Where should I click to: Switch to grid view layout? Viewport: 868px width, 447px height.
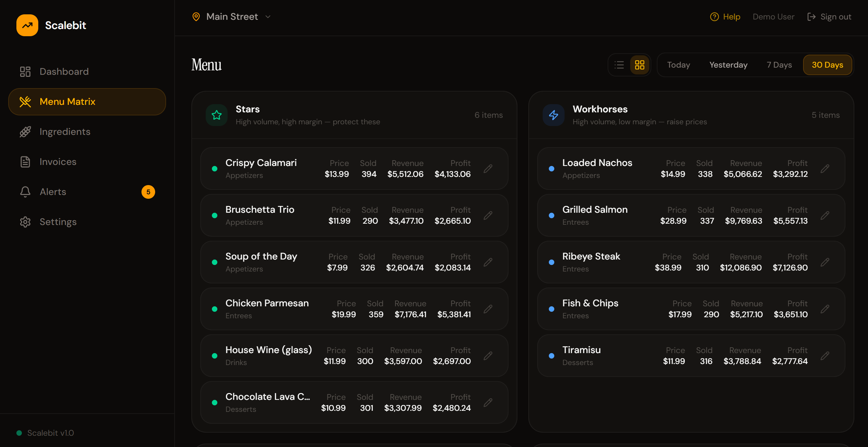pos(640,65)
